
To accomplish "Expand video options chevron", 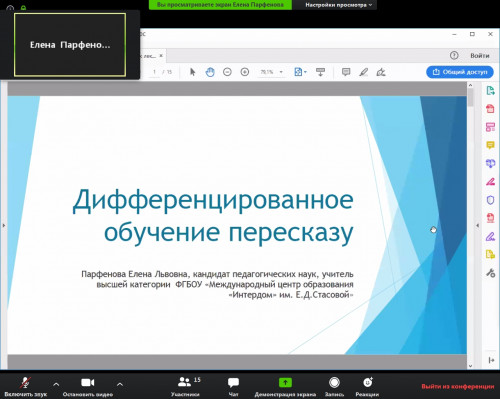I will (120, 384).
